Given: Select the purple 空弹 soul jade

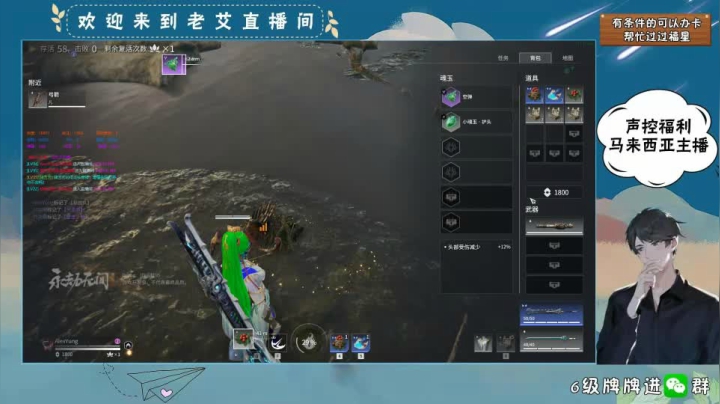Looking at the screenshot, I should (476, 97).
